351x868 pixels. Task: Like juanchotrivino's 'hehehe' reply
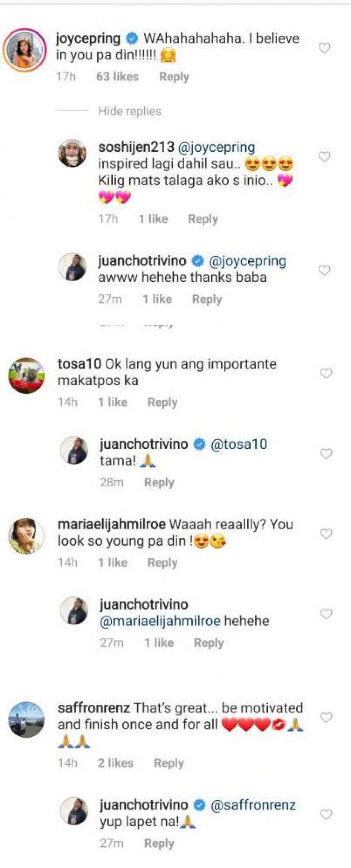326,614
